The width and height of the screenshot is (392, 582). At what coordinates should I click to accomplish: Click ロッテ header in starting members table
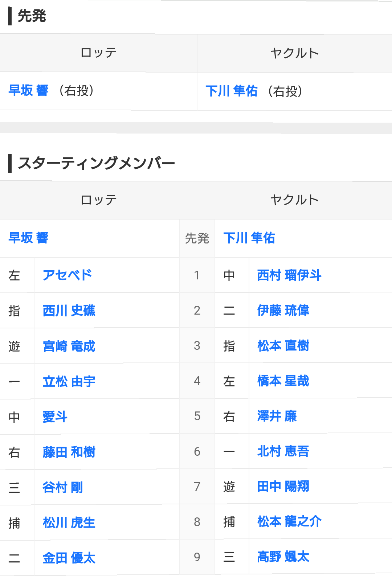[x=98, y=200]
